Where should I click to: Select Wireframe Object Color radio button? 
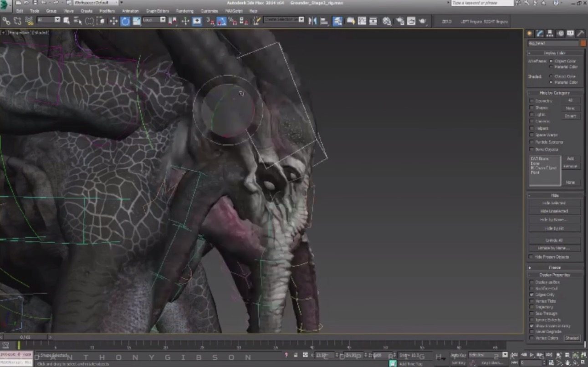tap(552, 61)
